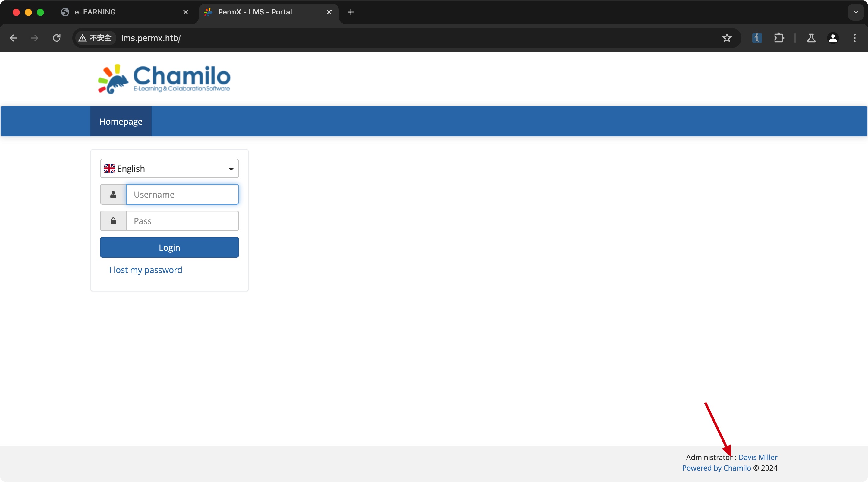The width and height of the screenshot is (868, 482).
Task: Focus the Username input field
Action: 182,194
